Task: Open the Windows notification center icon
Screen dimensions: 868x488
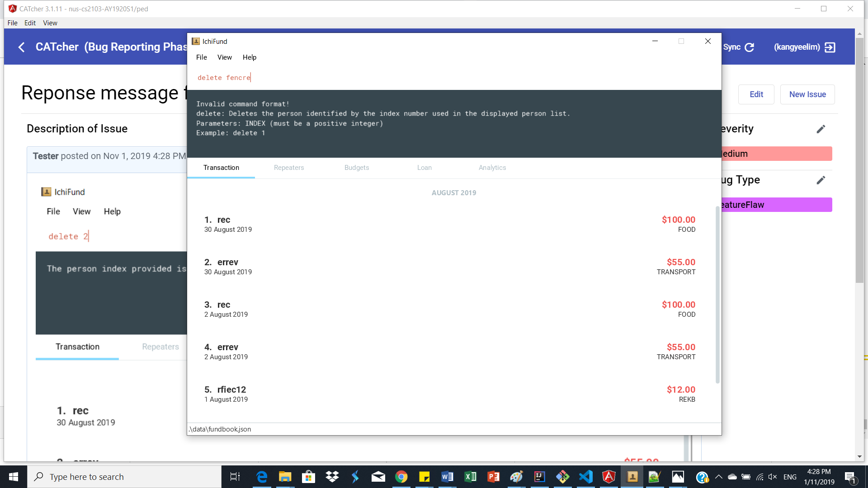Action: point(850,477)
